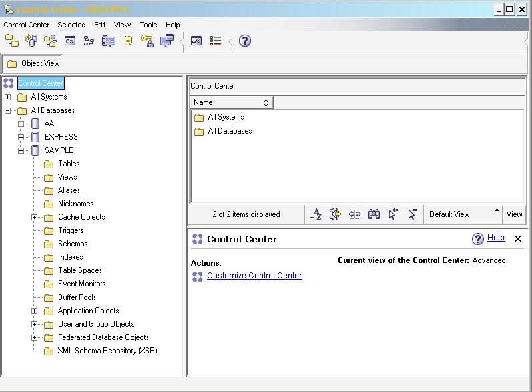The image size is (532, 392).
Task: Select the Object View tab
Action: pyautogui.click(x=33, y=63)
